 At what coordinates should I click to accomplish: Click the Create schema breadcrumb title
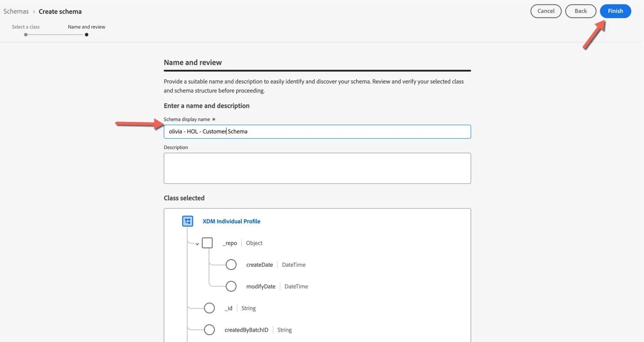[x=60, y=11]
